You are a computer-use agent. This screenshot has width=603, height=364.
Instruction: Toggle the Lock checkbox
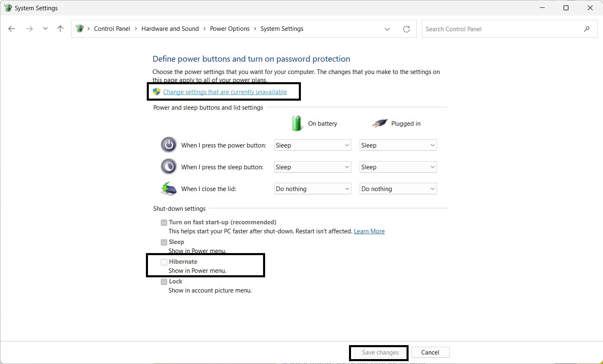[x=164, y=282]
